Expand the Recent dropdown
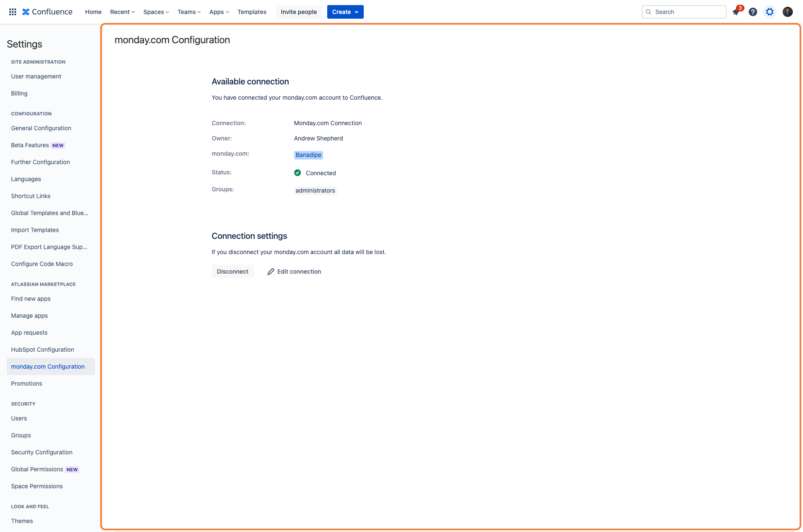The width and height of the screenshot is (803, 532). coord(122,12)
